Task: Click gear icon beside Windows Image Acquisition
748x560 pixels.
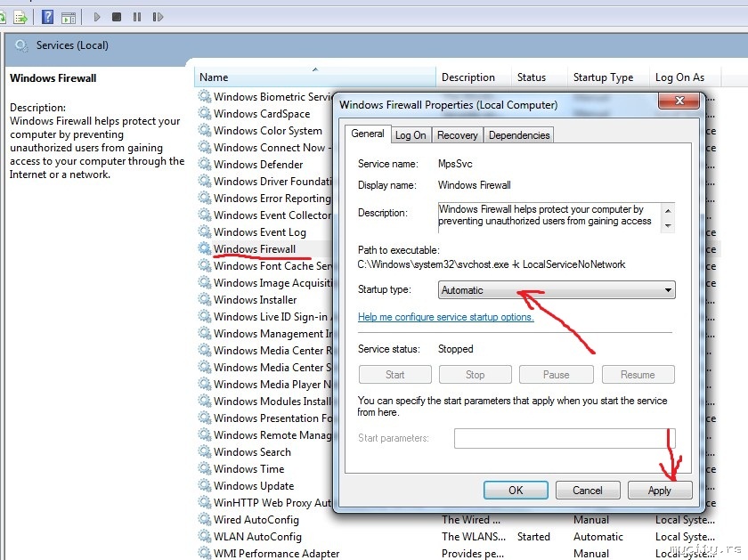Action: pyautogui.click(x=205, y=282)
